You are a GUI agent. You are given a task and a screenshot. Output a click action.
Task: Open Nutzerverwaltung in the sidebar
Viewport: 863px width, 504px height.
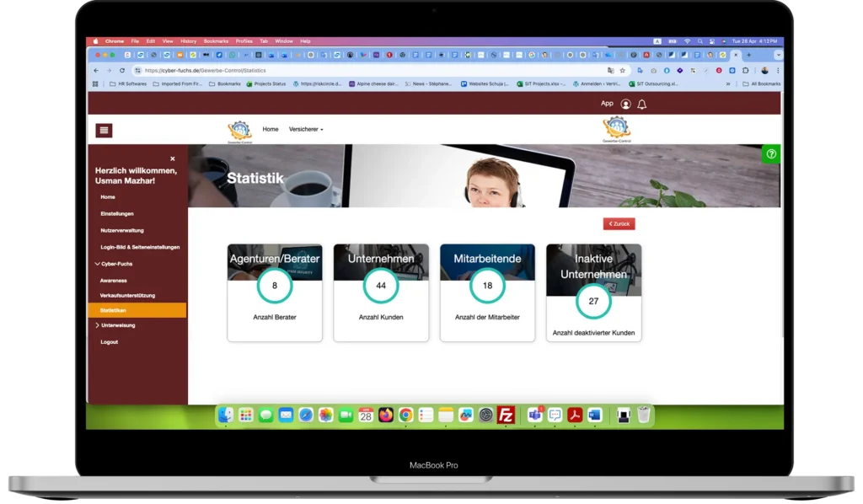(x=122, y=231)
